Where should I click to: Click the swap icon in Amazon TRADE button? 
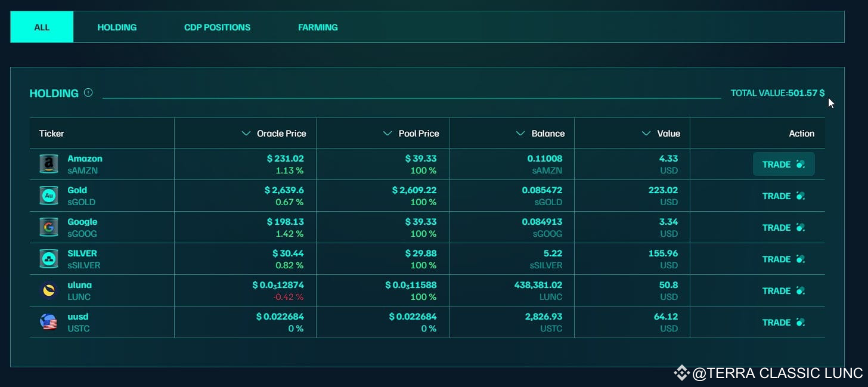(800, 164)
